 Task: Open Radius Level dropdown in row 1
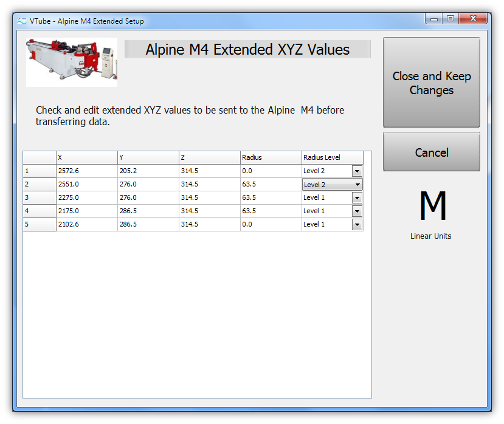pos(357,171)
